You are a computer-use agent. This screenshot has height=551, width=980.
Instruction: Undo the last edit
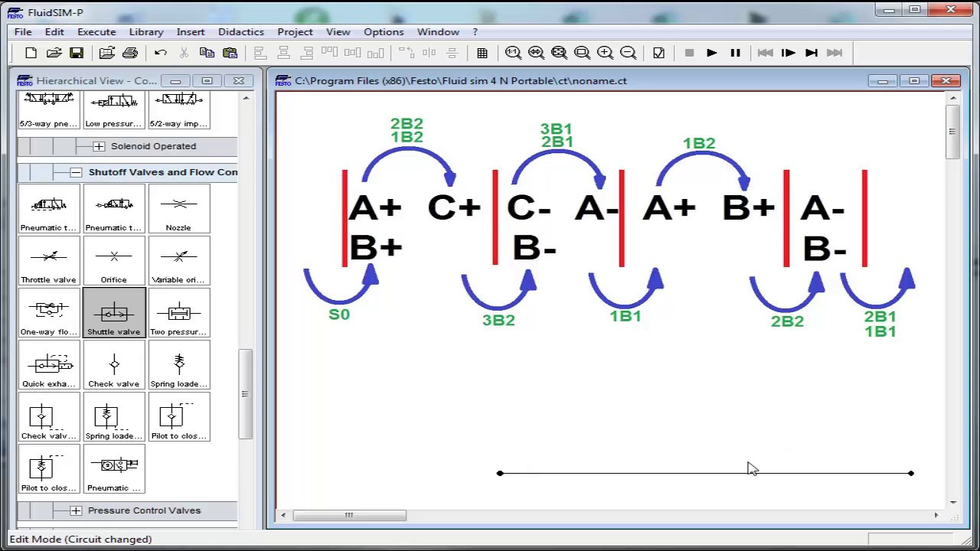tap(161, 53)
